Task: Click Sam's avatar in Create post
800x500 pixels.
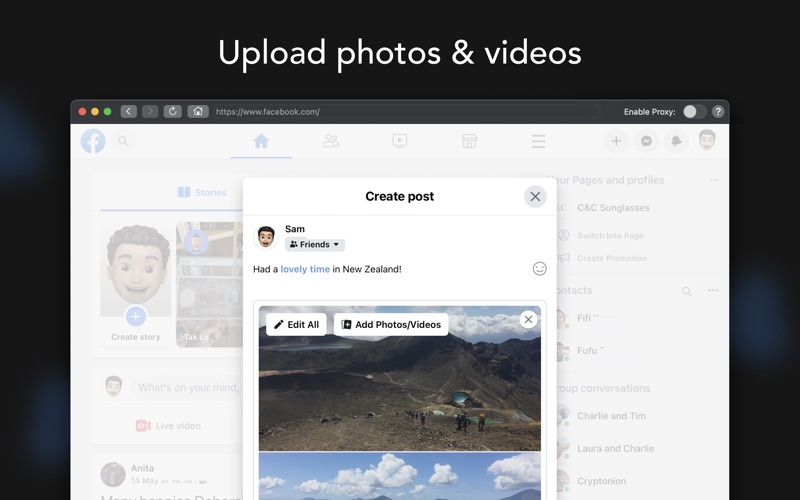Action: (x=266, y=237)
